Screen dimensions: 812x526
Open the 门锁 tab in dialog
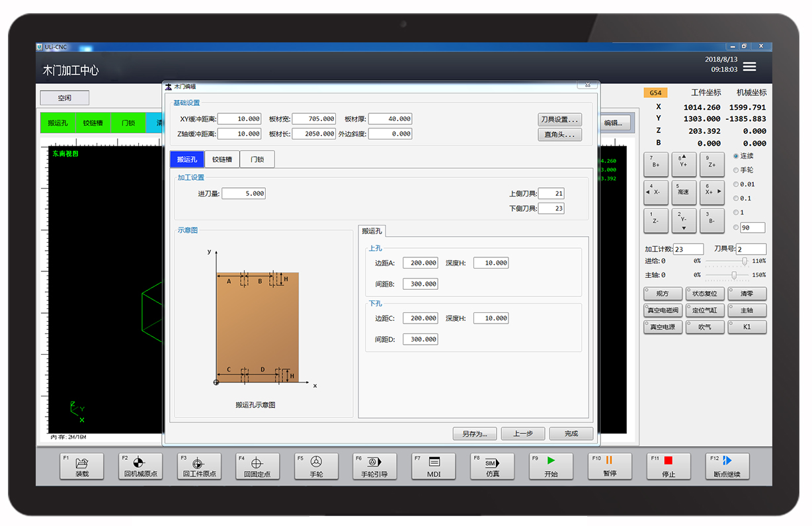click(x=257, y=159)
